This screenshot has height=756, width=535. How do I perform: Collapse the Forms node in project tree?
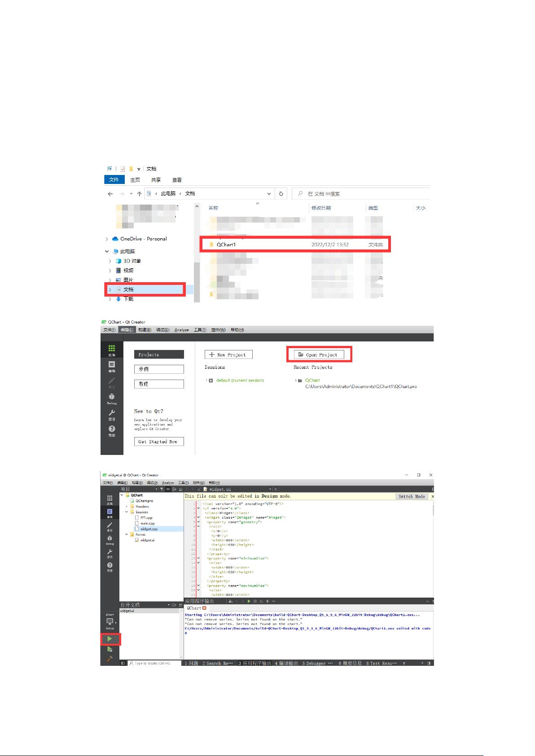coord(127,534)
